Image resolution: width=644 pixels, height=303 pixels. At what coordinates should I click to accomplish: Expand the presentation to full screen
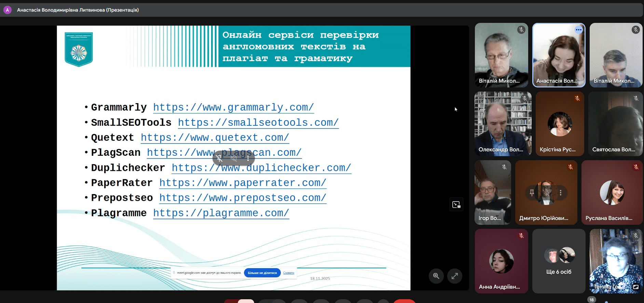[455, 276]
